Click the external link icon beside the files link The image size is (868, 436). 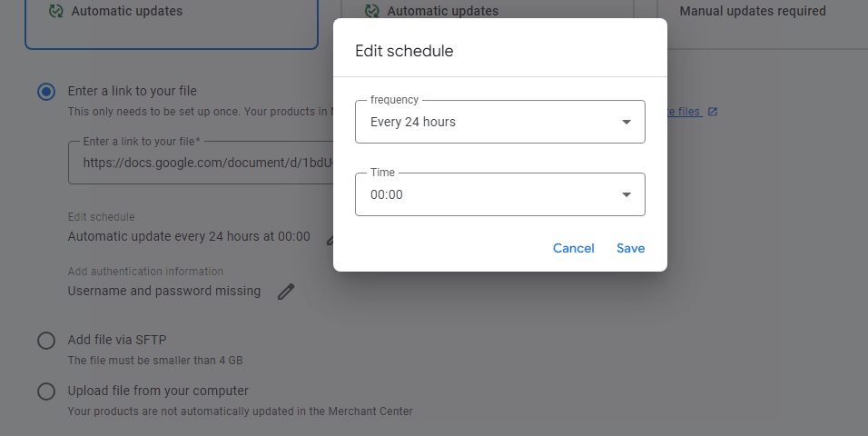pos(713,112)
